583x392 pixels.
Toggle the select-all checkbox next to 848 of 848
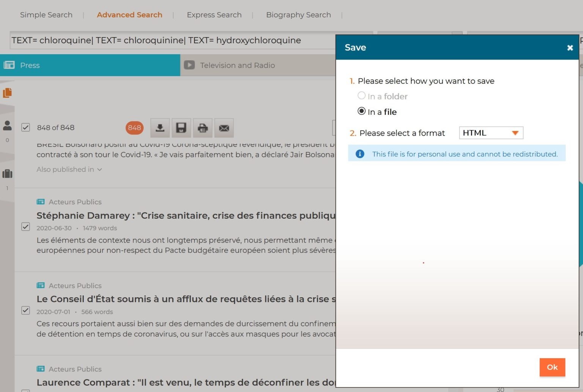point(25,127)
